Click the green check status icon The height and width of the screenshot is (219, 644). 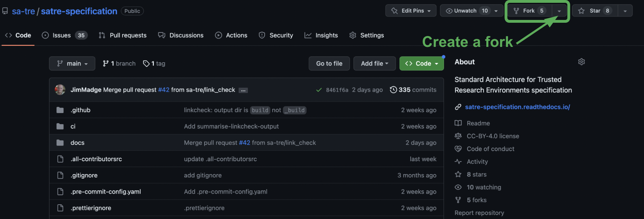319,90
